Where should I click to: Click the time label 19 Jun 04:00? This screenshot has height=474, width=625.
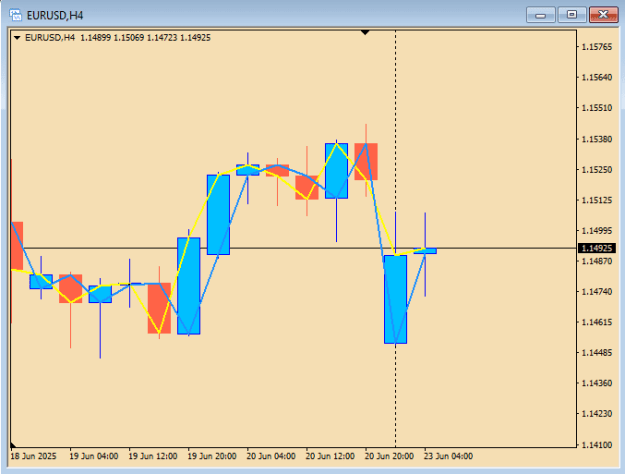94,456
